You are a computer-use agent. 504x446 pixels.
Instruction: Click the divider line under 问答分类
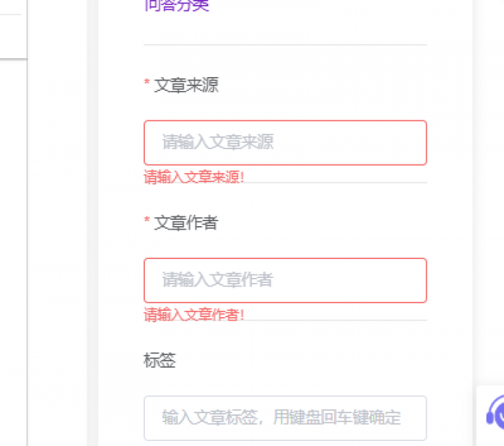285,45
